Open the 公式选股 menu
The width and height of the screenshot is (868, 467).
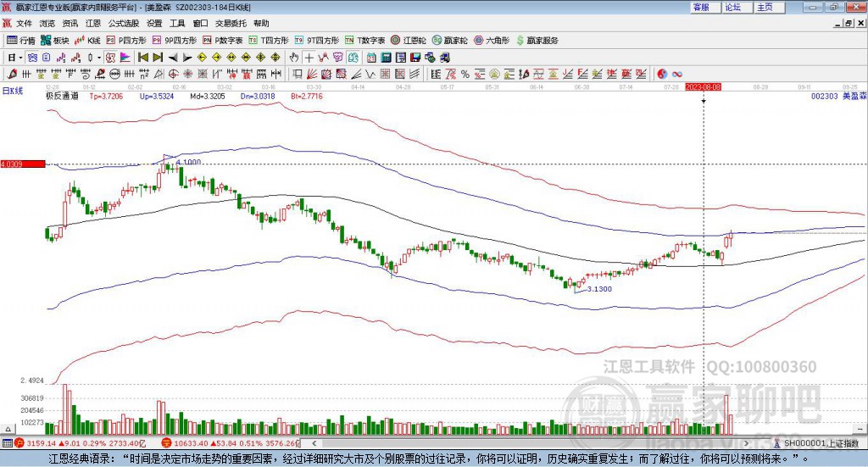tap(124, 23)
